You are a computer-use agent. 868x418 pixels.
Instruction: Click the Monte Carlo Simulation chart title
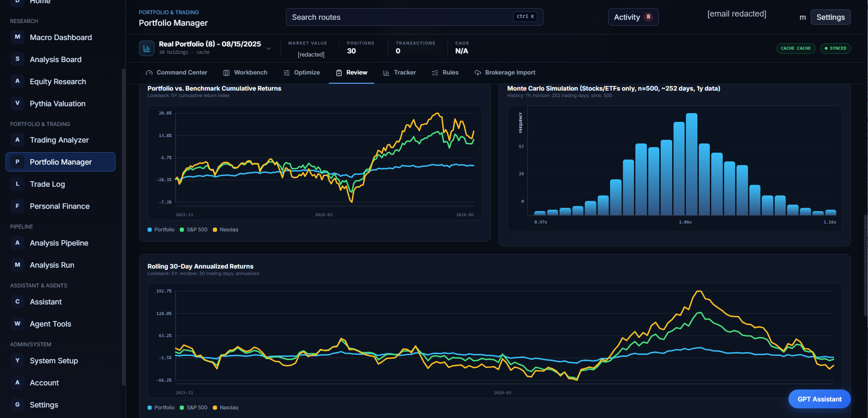614,88
